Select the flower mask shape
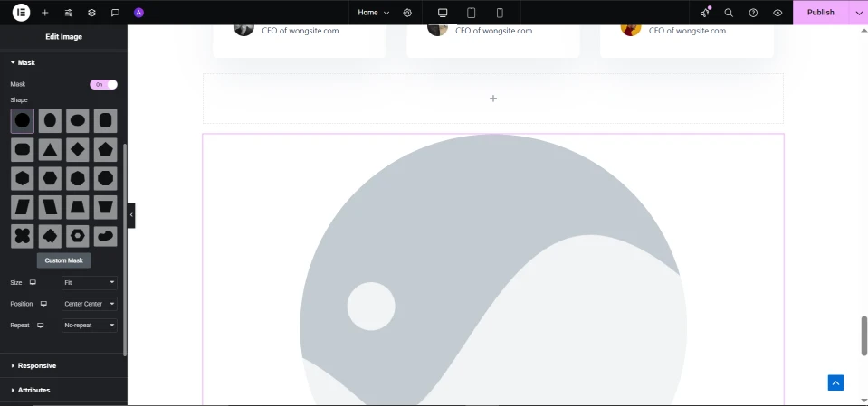The width and height of the screenshot is (868, 406). [22, 236]
